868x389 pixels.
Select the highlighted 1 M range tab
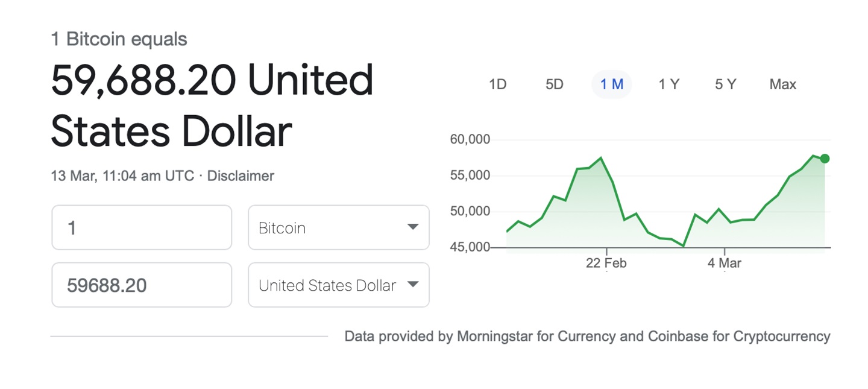611,84
